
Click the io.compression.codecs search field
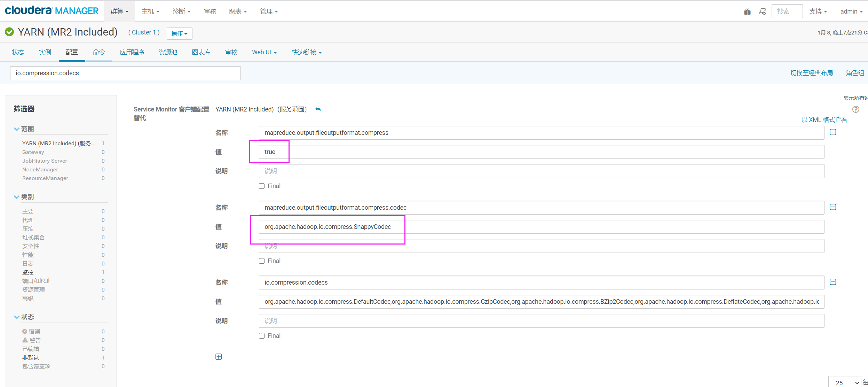pyautogui.click(x=125, y=73)
